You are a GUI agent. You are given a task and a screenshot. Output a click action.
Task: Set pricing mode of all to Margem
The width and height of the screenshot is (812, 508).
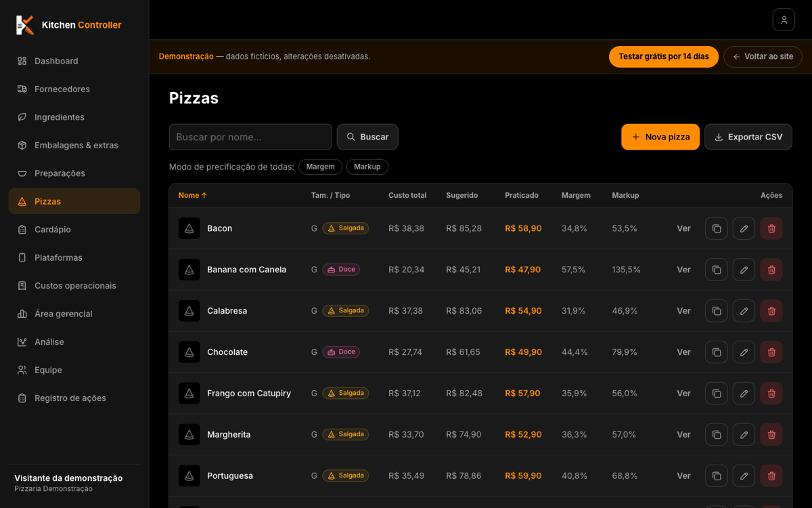coord(321,167)
